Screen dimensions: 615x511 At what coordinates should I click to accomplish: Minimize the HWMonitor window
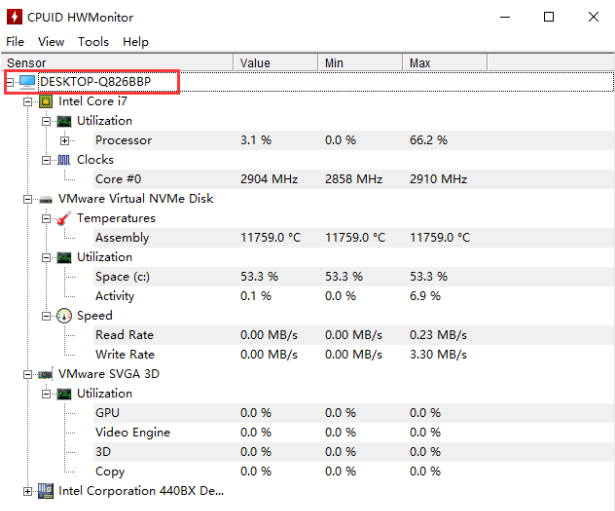pyautogui.click(x=505, y=17)
